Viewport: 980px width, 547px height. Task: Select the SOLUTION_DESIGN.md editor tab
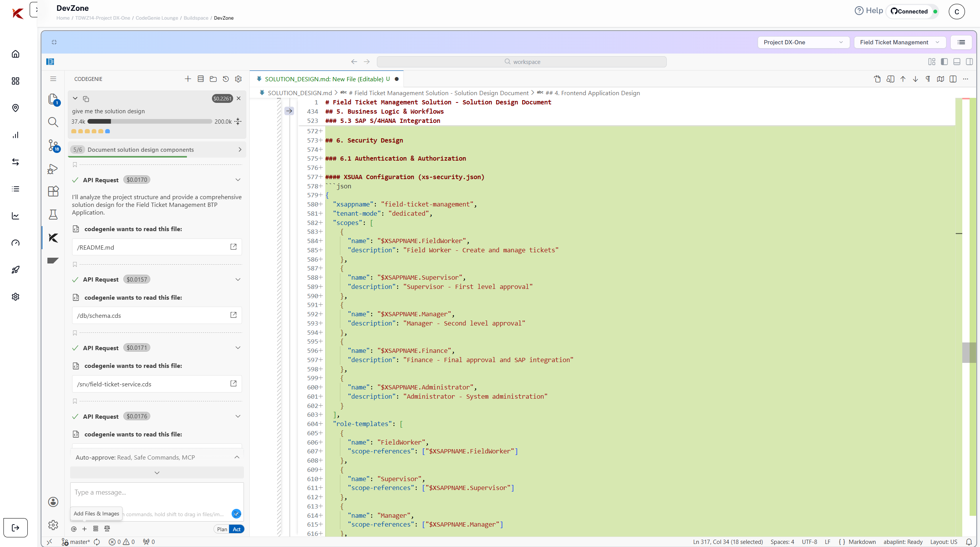(x=324, y=79)
